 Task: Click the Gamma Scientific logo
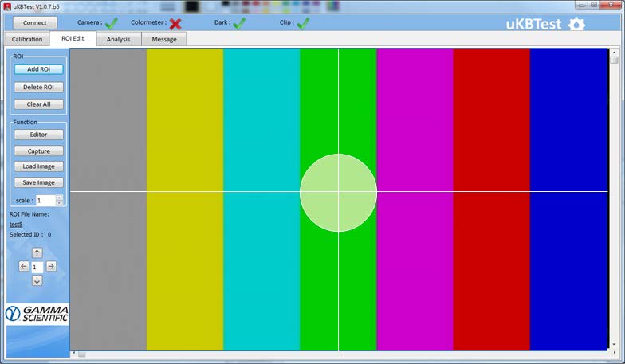tap(37, 314)
